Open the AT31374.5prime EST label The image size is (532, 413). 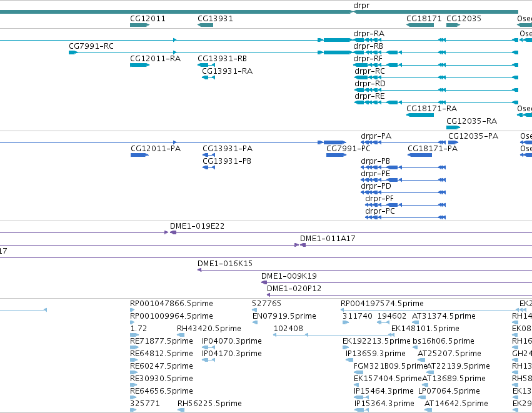[x=443, y=316]
